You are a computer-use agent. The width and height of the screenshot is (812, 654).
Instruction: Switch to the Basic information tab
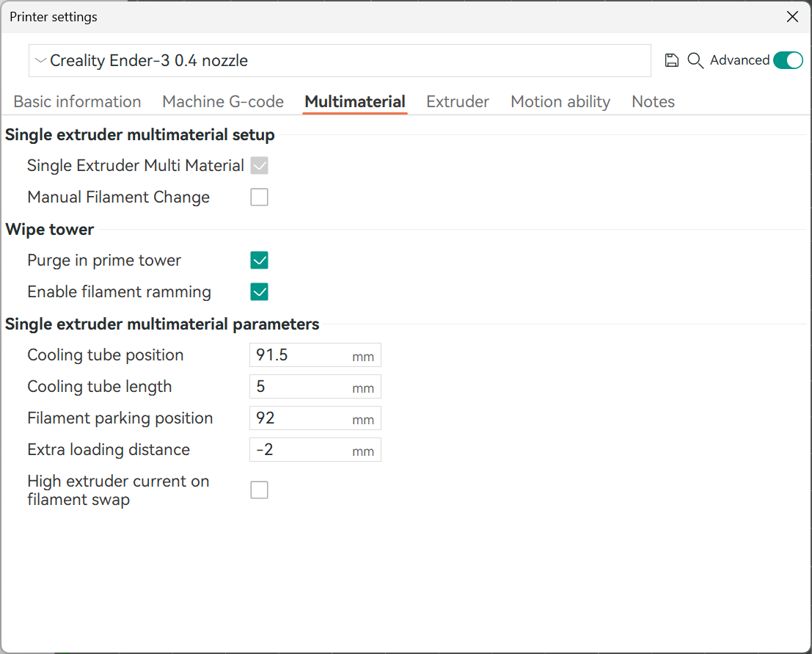point(77,101)
